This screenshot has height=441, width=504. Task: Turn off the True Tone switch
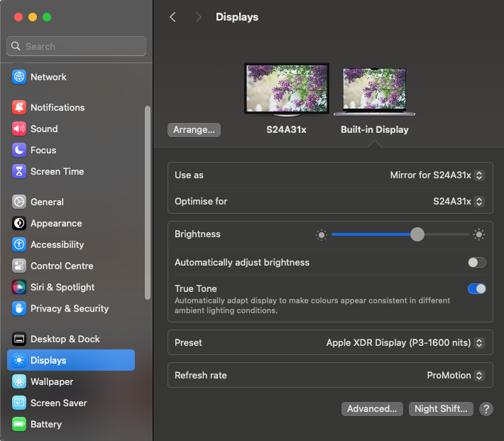click(x=476, y=289)
